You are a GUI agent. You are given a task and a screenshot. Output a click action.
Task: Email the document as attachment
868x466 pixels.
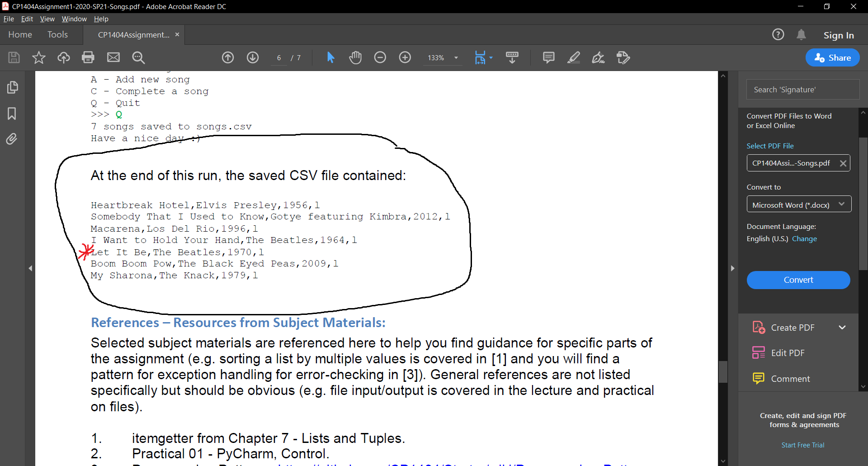coord(113,57)
